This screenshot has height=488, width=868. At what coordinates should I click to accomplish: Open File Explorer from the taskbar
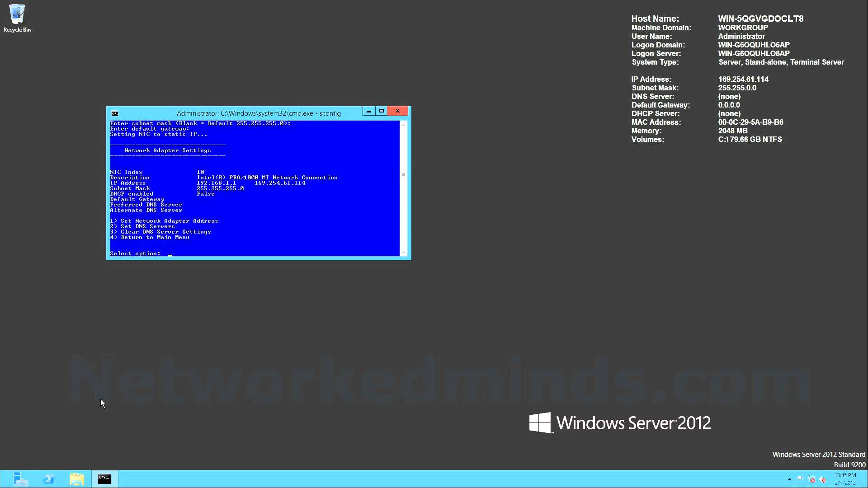(x=77, y=479)
